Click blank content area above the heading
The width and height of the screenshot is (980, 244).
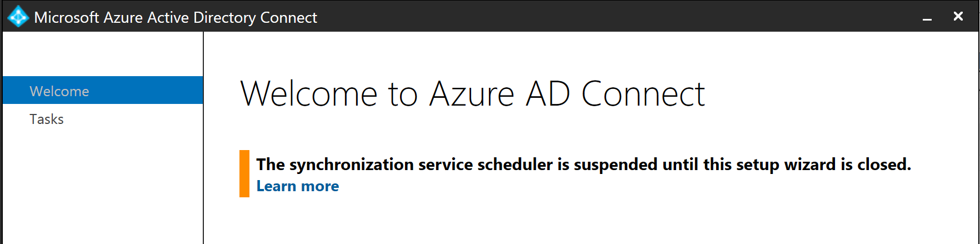tap(556, 53)
